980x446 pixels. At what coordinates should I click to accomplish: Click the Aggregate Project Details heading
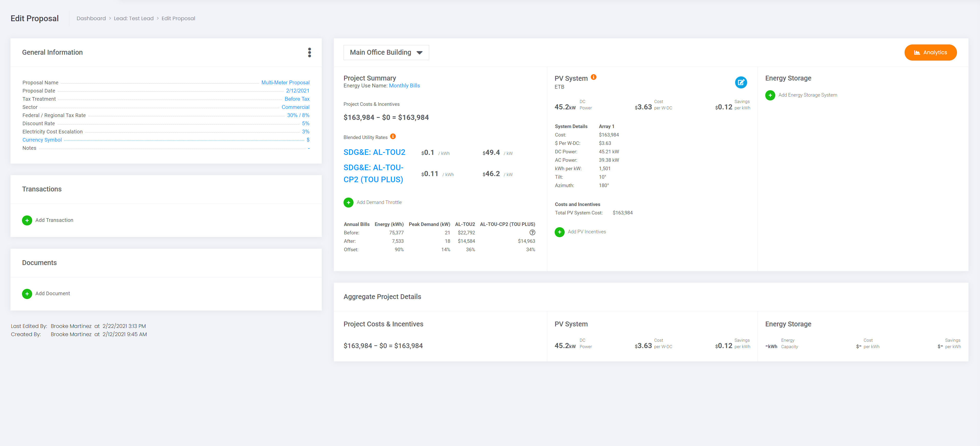382,297
